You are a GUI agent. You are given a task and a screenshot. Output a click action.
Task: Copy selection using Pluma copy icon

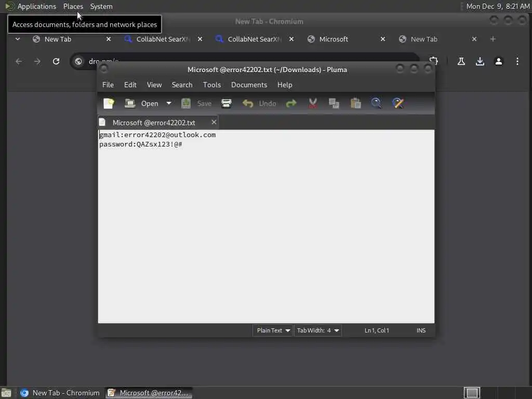click(x=334, y=103)
